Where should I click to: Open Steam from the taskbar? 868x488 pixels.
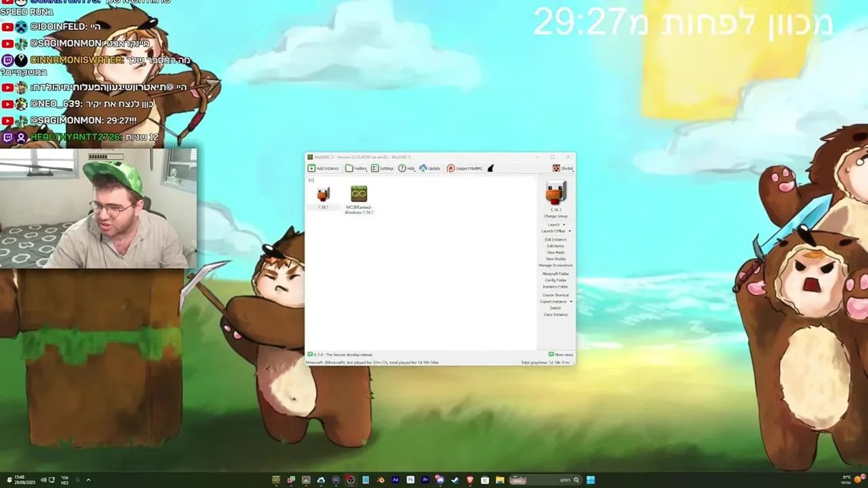455,480
